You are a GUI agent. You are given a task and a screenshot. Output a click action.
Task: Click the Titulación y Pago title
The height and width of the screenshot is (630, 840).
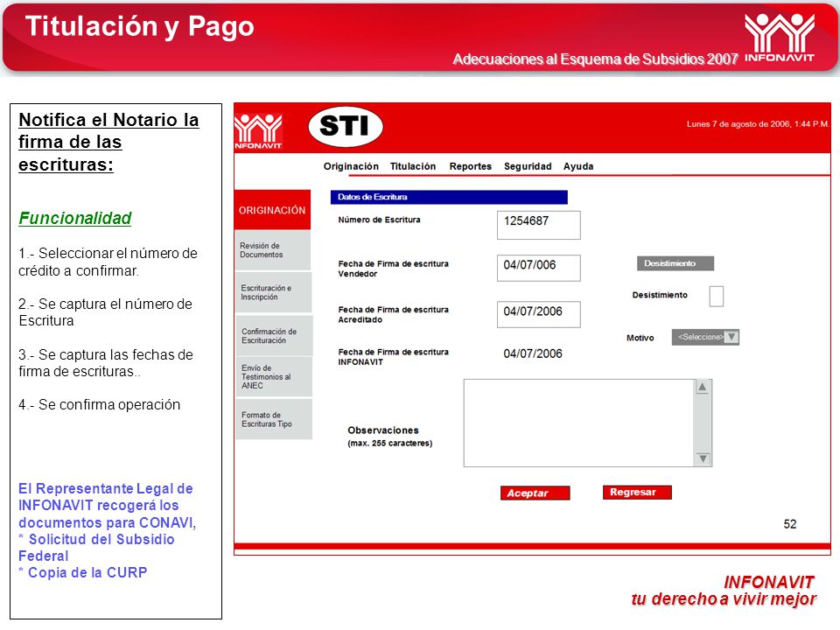coord(139,27)
